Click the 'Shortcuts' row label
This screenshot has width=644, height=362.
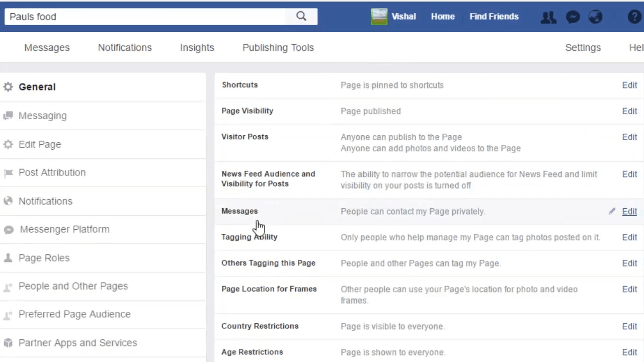(239, 85)
